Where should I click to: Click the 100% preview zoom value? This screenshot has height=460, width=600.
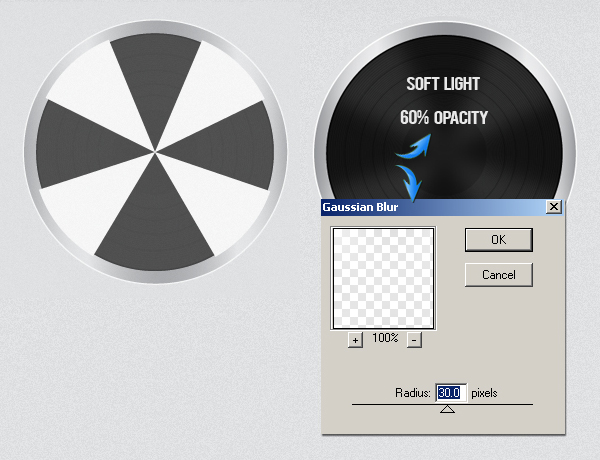pos(385,338)
